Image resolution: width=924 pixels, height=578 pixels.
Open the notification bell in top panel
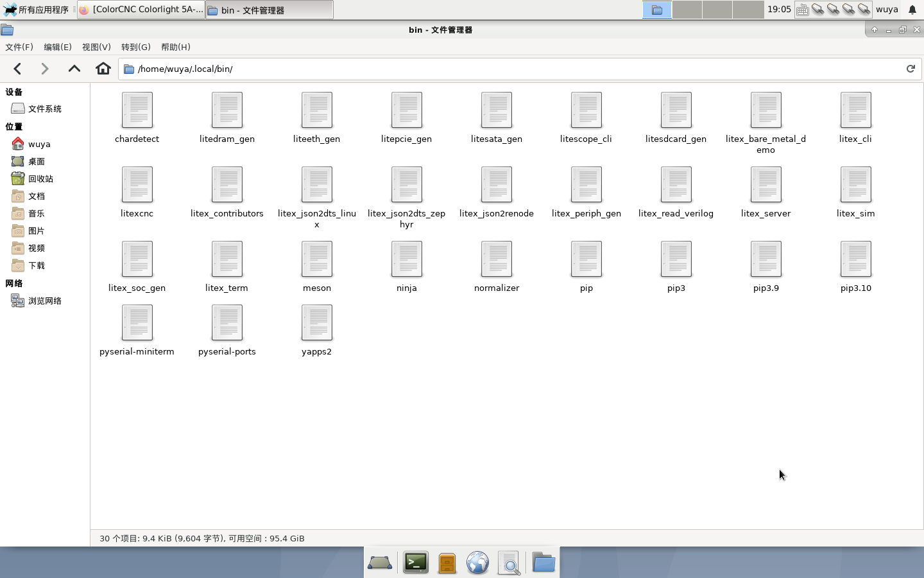click(x=912, y=10)
